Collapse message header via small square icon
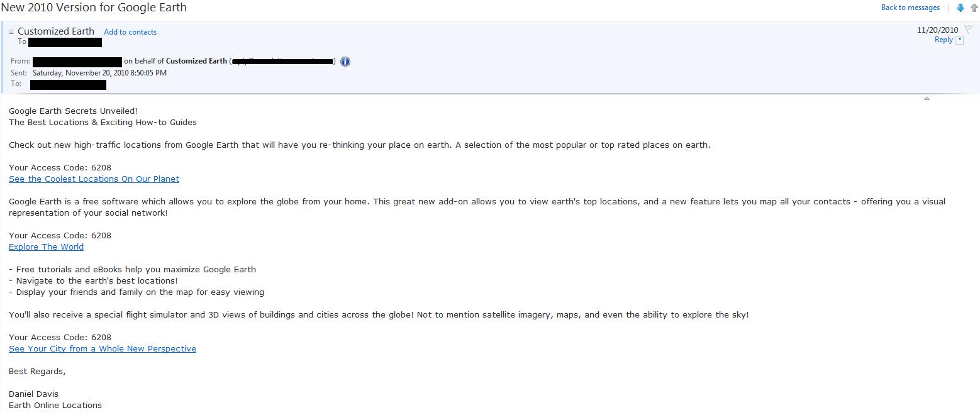 pyautogui.click(x=11, y=32)
